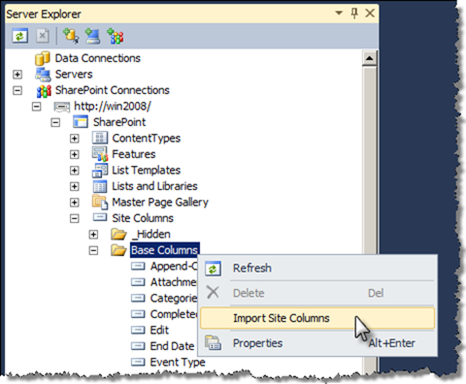Click the Connect to Database toolbar icon

click(70, 36)
